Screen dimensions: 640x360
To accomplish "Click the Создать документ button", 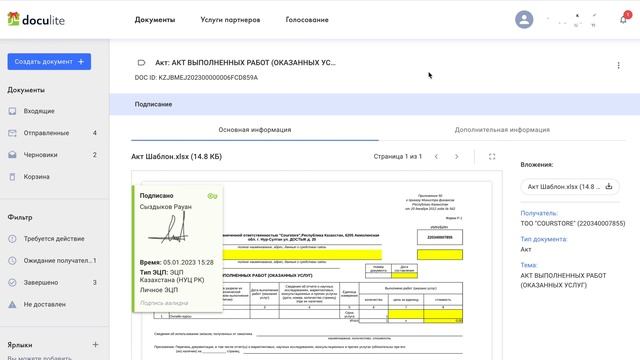I will (49, 62).
